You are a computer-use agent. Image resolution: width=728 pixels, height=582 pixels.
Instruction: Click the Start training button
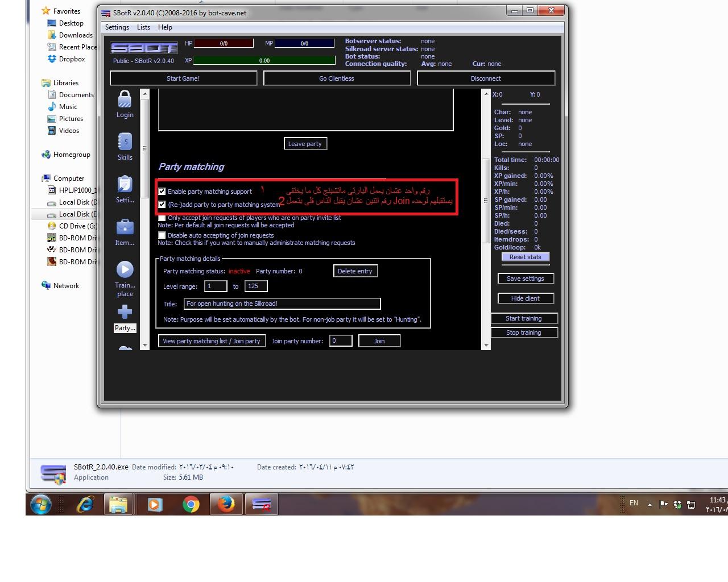point(524,318)
